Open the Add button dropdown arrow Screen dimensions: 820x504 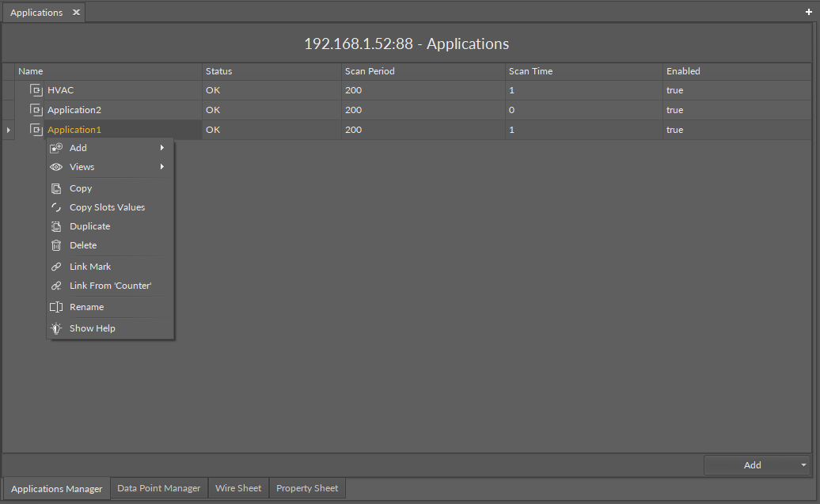tap(804, 465)
